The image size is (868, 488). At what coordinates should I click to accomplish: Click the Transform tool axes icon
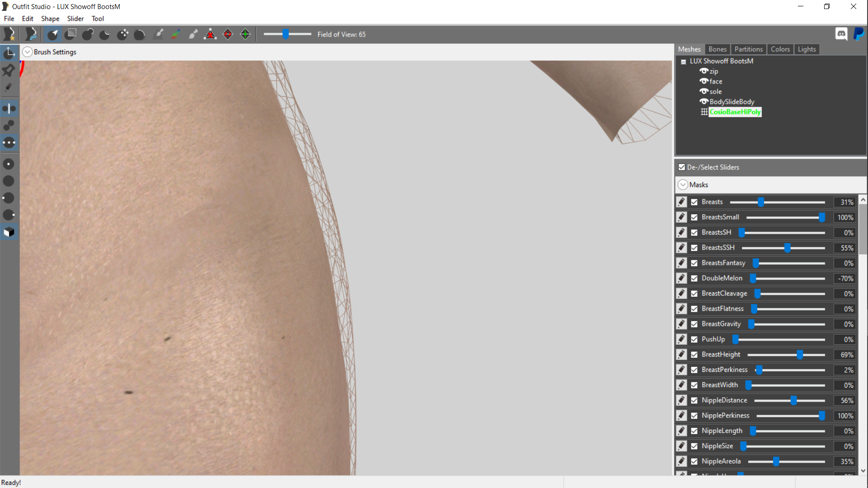(9, 53)
